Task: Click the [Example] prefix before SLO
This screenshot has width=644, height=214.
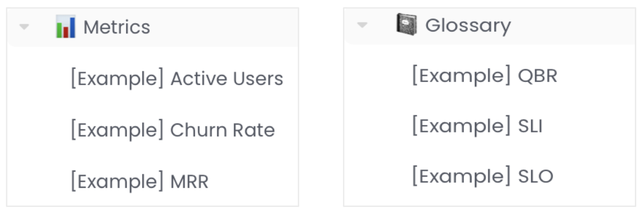Action: pyautogui.click(x=461, y=176)
